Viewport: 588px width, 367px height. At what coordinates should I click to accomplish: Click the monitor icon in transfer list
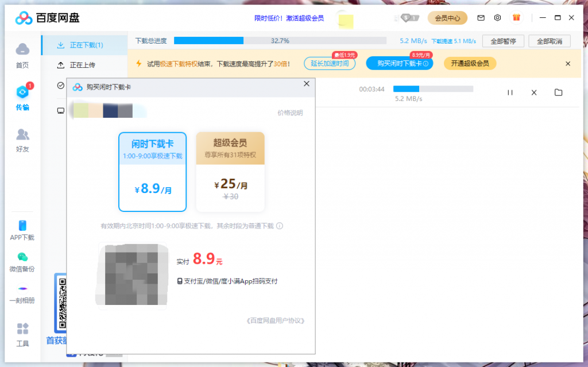point(61,111)
